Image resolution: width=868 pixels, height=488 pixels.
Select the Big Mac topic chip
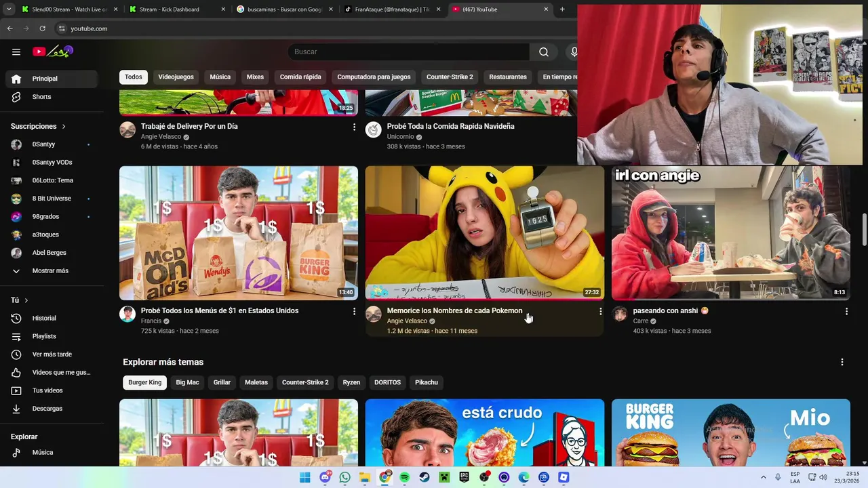187,382
